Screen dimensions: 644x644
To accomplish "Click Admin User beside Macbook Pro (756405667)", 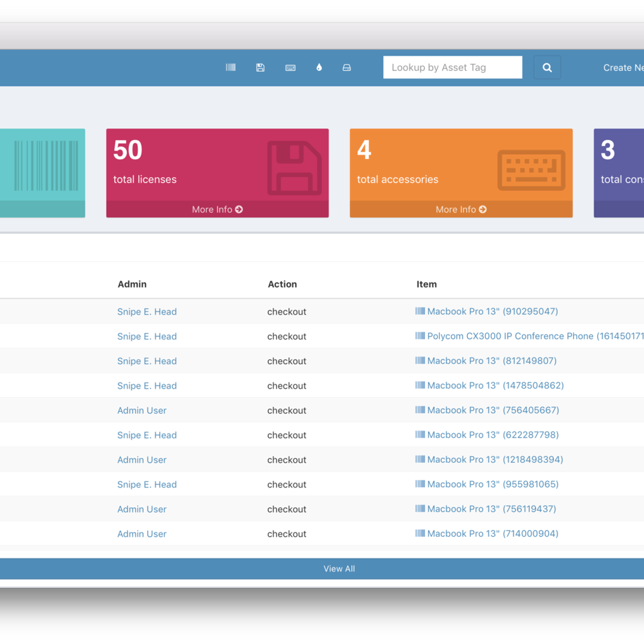I will tap(142, 411).
